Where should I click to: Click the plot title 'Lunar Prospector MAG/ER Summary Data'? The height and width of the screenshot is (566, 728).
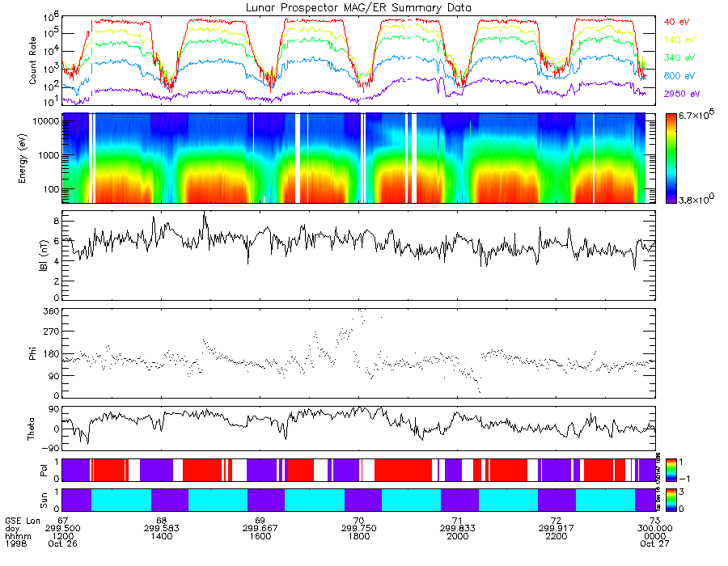[x=358, y=8]
